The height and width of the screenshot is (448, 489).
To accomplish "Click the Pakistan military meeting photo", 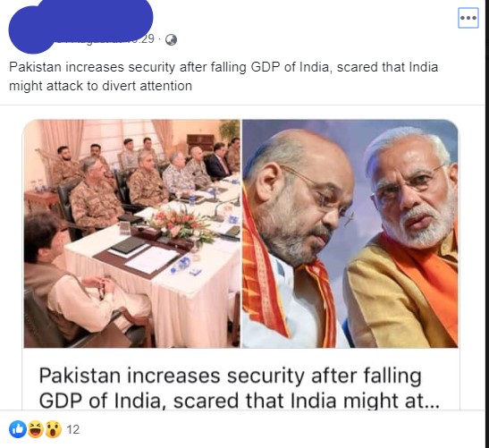I will (132, 233).
